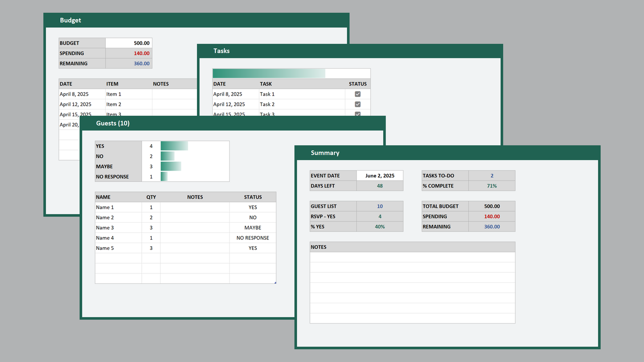This screenshot has height=362, width=644.
Task: Click the Item 1 cell in budget table
Action: (129, 94)
